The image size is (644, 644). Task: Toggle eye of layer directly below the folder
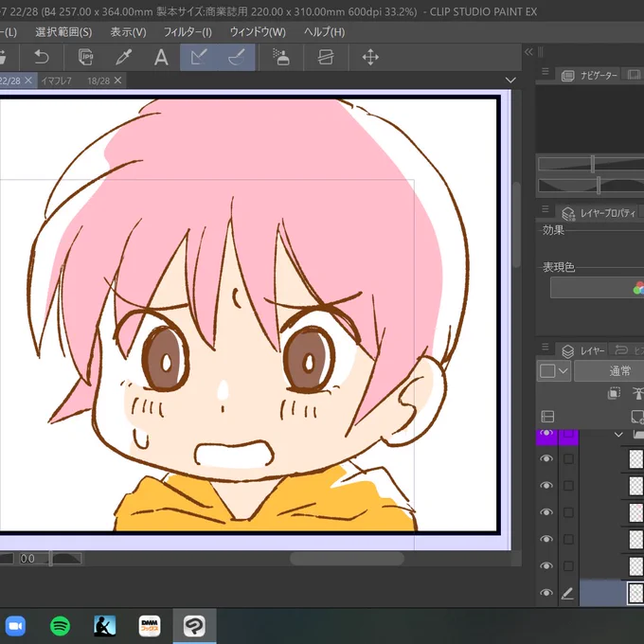point(546,458)
